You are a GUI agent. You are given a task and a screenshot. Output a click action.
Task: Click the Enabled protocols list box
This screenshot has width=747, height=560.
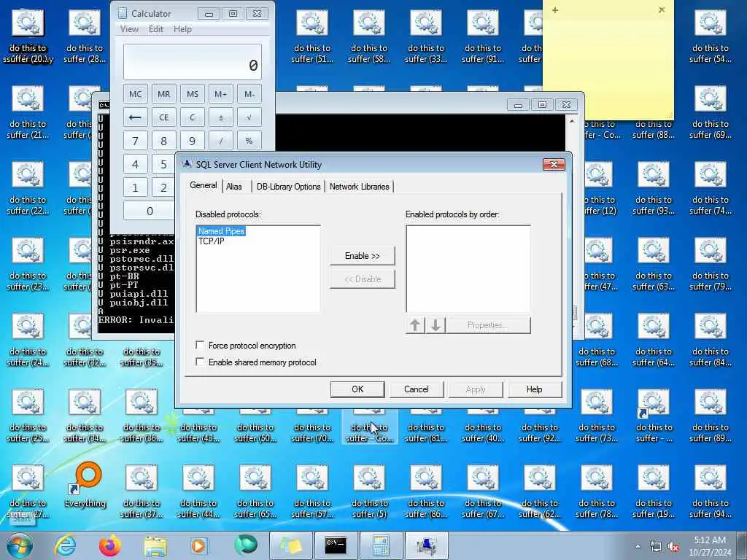click(x=468, y=269)
